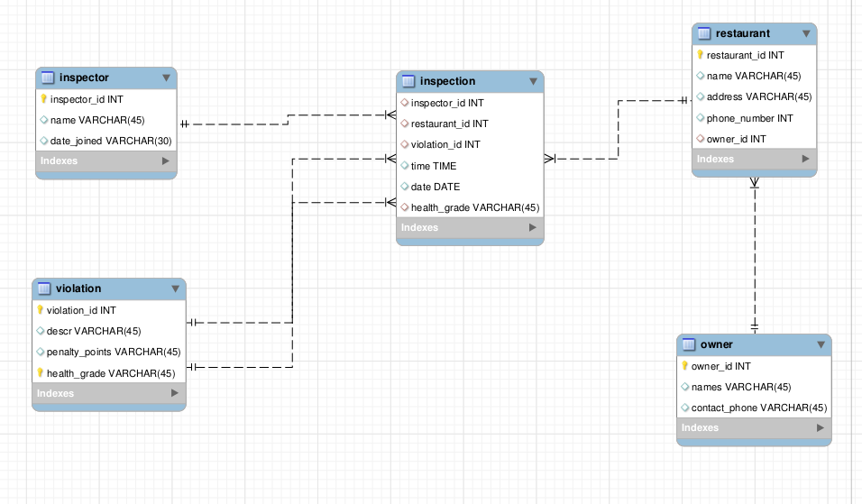
Task: Click the owner table icon in header
Action: (x=689, y=344)
